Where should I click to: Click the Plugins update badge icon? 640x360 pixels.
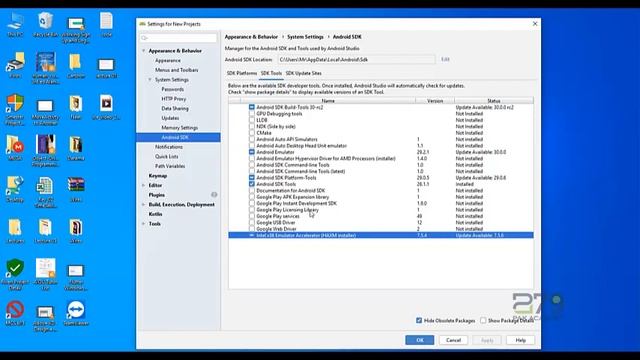[x=214, y=195]
